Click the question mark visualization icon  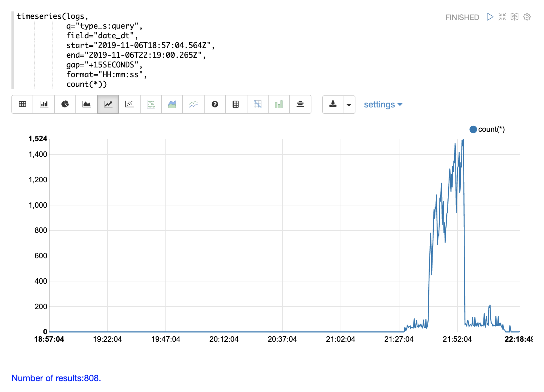pyautogui.click(x=215, y=104)
